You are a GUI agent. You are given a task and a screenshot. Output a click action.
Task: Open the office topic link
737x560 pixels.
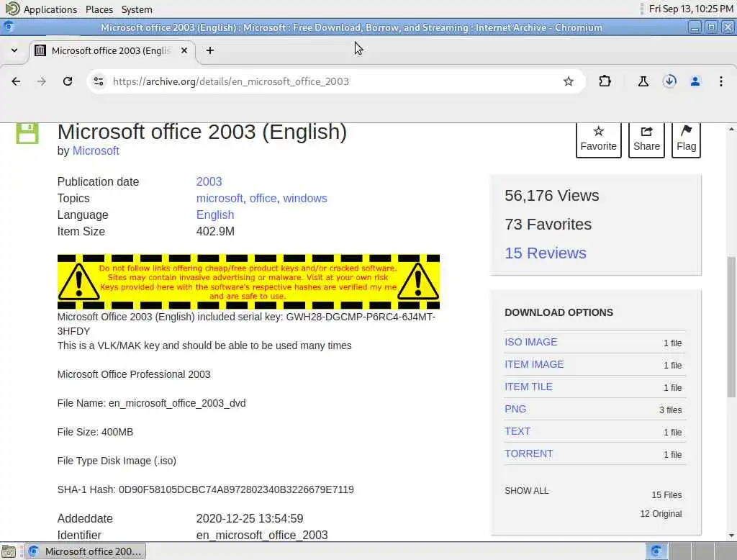point(263,199)
